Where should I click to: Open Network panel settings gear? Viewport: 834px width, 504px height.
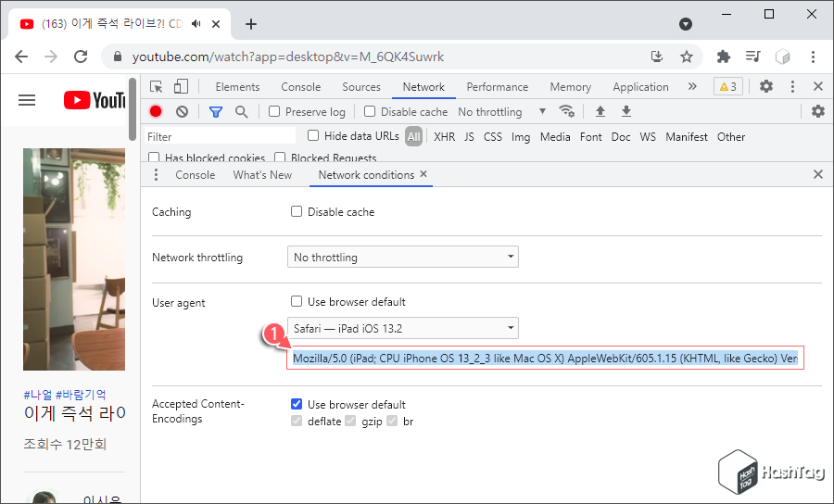pos(818,111)
